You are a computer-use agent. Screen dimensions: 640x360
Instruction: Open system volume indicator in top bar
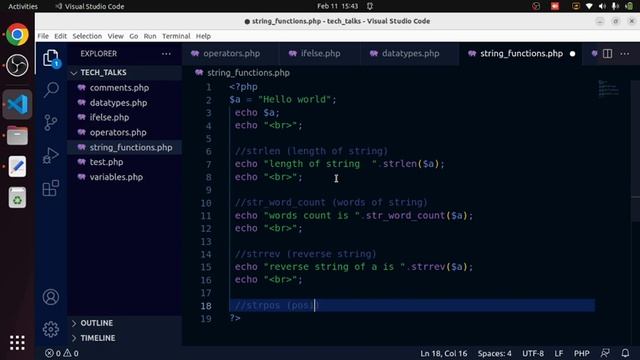tap(602, 6)
